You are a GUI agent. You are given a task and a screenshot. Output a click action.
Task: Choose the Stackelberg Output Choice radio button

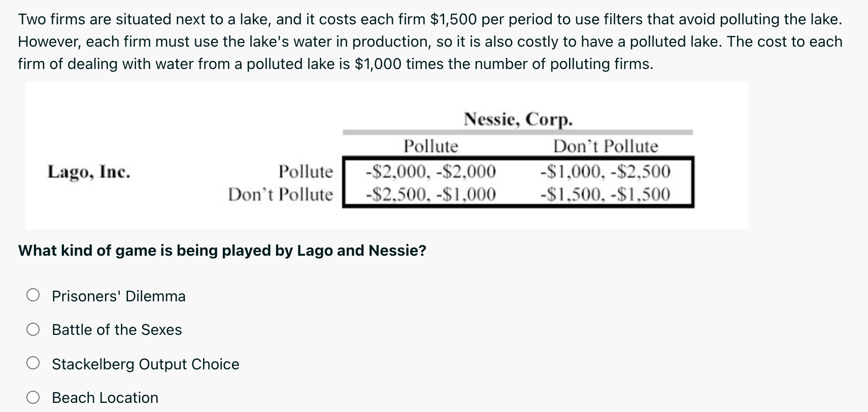34,363
